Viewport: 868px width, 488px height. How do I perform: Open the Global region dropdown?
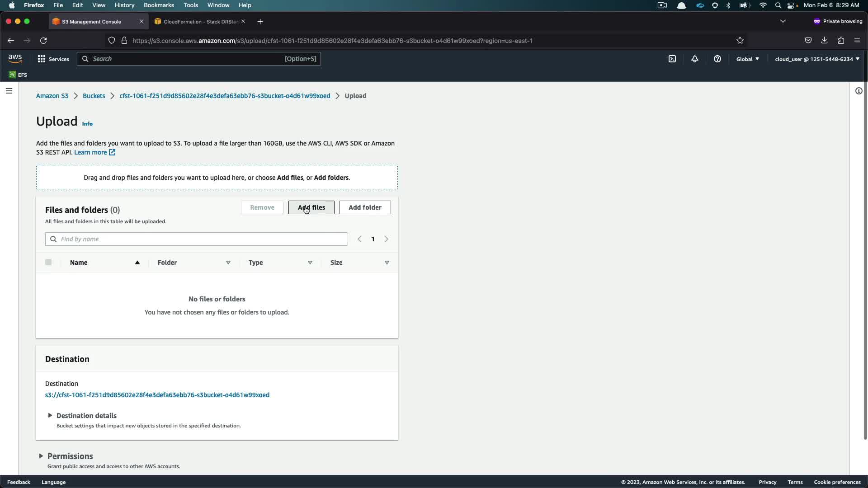click(747, 59)
